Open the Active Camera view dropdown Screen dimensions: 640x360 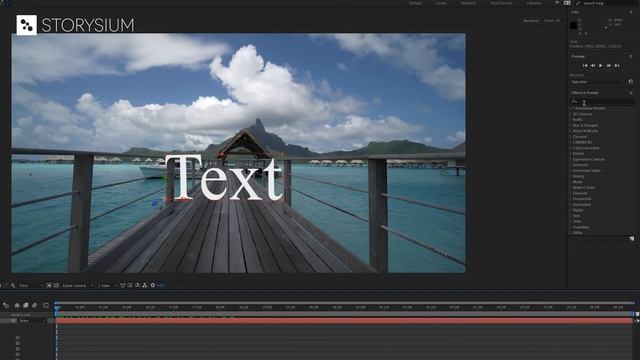[x=78, y=285]
